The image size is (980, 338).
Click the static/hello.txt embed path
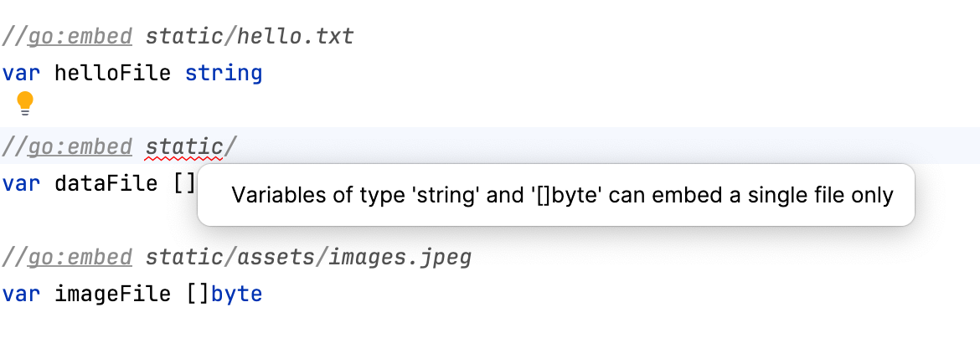pyautogui.click(x=250, y=37)
